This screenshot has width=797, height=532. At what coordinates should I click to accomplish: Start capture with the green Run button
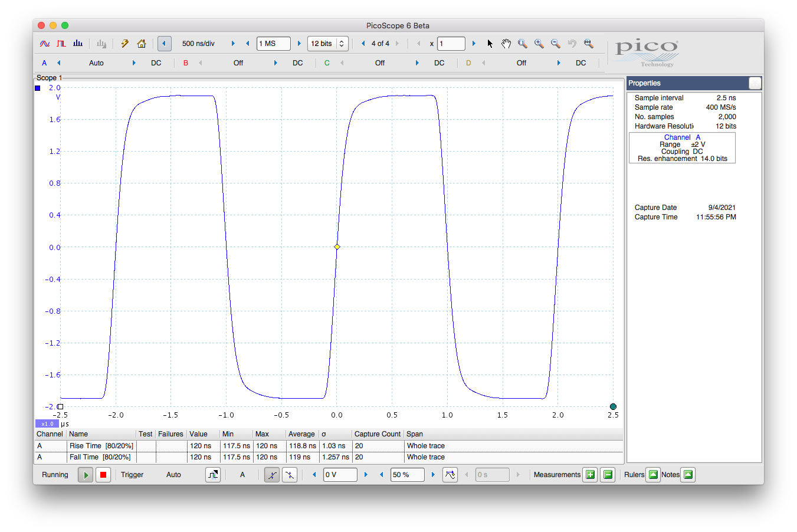pyautogui.click(x=86, y=475)
